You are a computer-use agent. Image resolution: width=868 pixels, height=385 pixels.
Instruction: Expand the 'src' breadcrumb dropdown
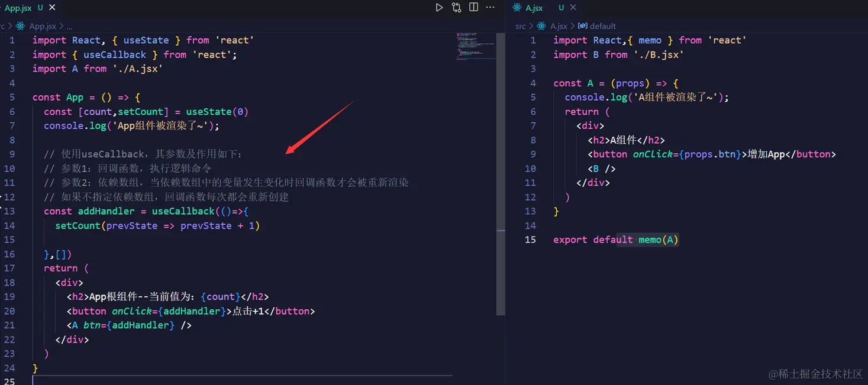[x=520, y=26]
